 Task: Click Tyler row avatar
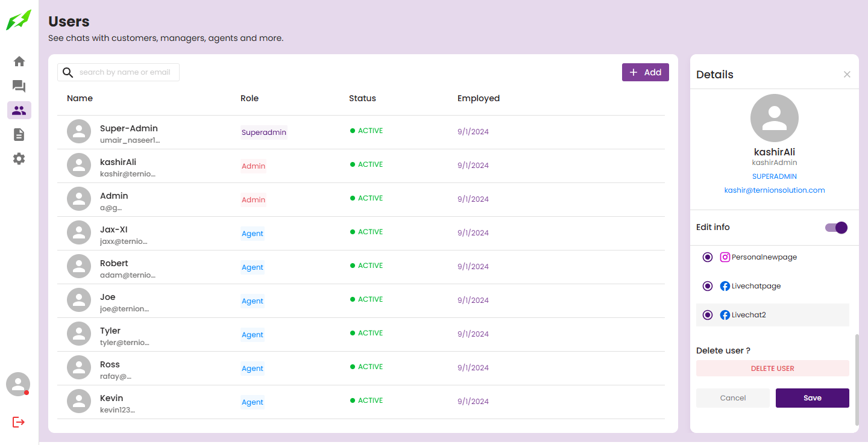[79, 334]
